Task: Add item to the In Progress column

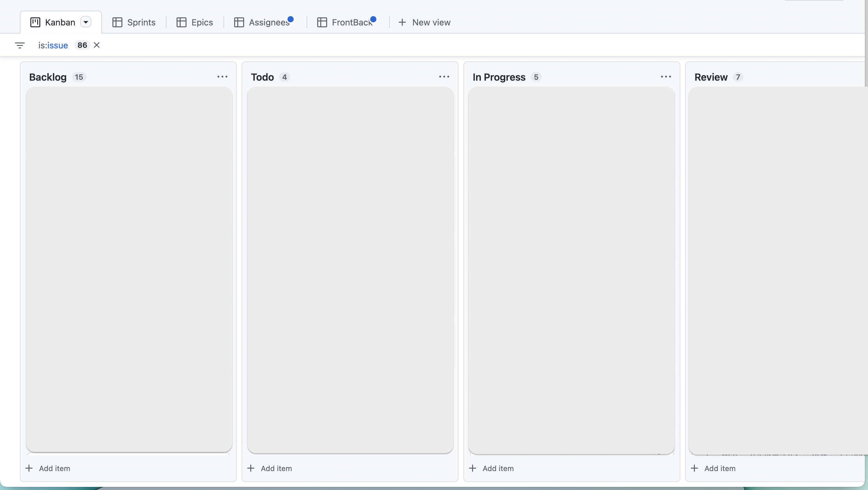Action: (x=492, y=468)
